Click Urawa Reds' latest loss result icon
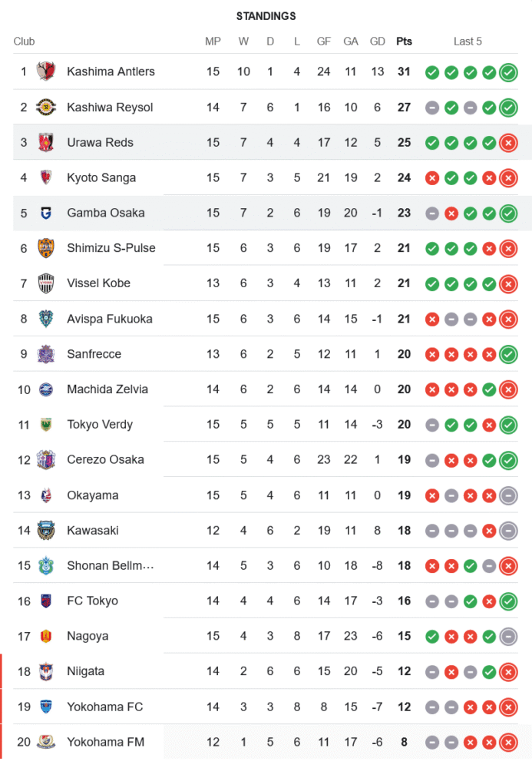532x768 pixels. pos(508,143)
